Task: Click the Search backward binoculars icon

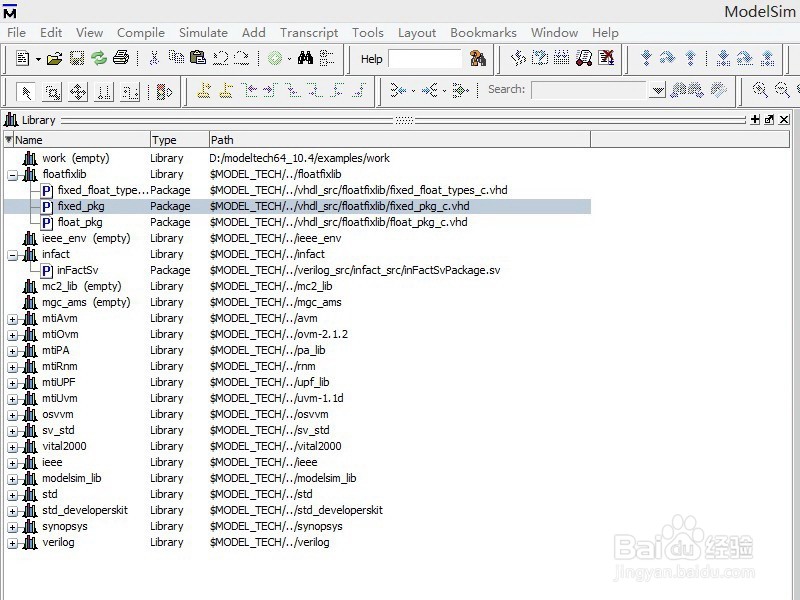Action: point(678,91)
